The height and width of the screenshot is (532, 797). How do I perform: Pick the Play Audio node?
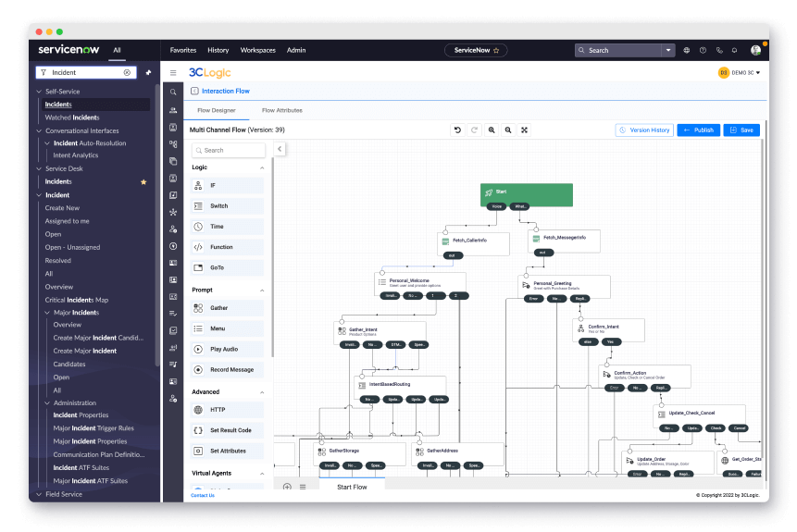pos(227,349)
